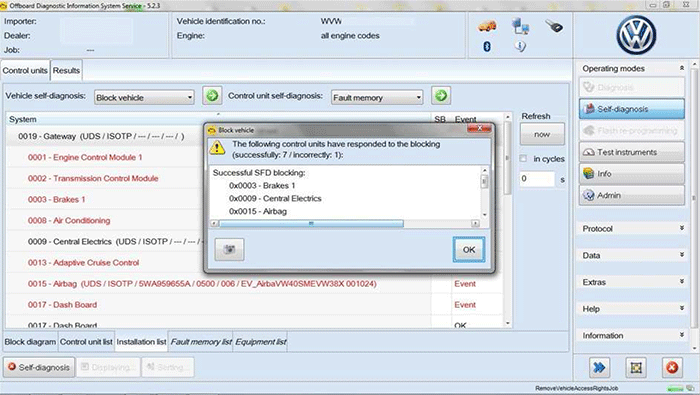Screen dimensions: 700x395
Task: Open the Vehicle self-diagnosis dropdown
Action: [144, 97]
